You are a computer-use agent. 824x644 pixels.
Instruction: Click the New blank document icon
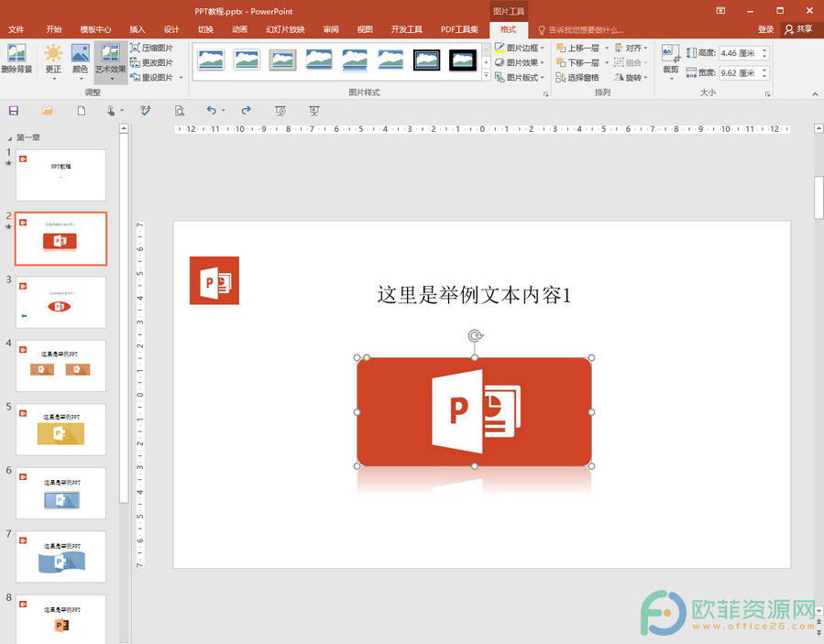82,110
